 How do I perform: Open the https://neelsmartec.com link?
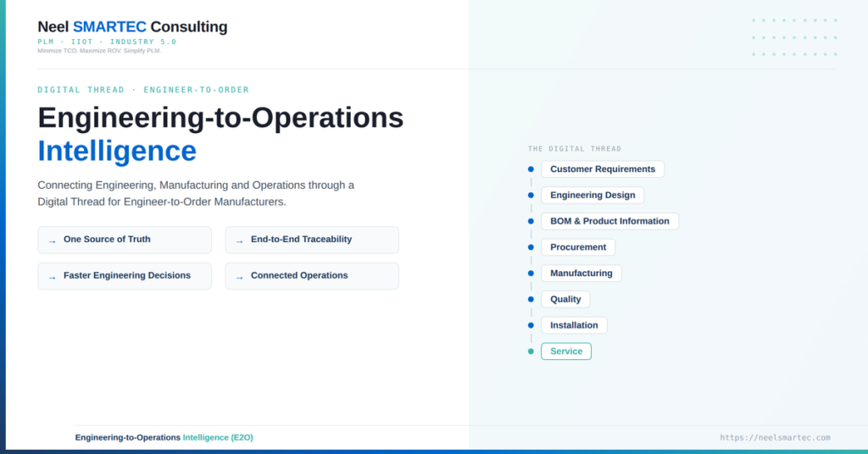[x=775, y=437]
